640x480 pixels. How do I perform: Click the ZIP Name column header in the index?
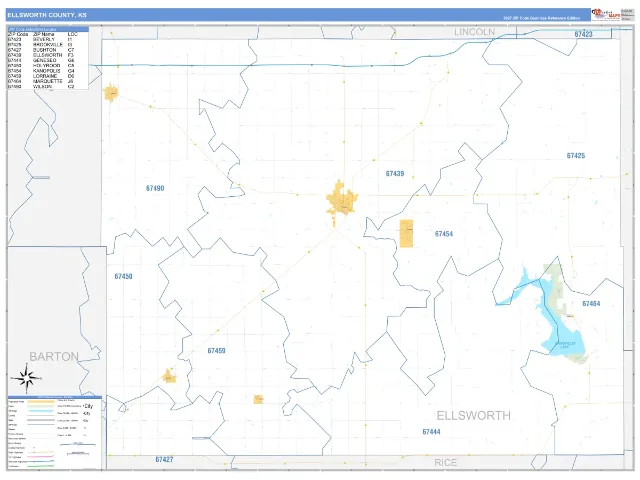click(44, 34)
